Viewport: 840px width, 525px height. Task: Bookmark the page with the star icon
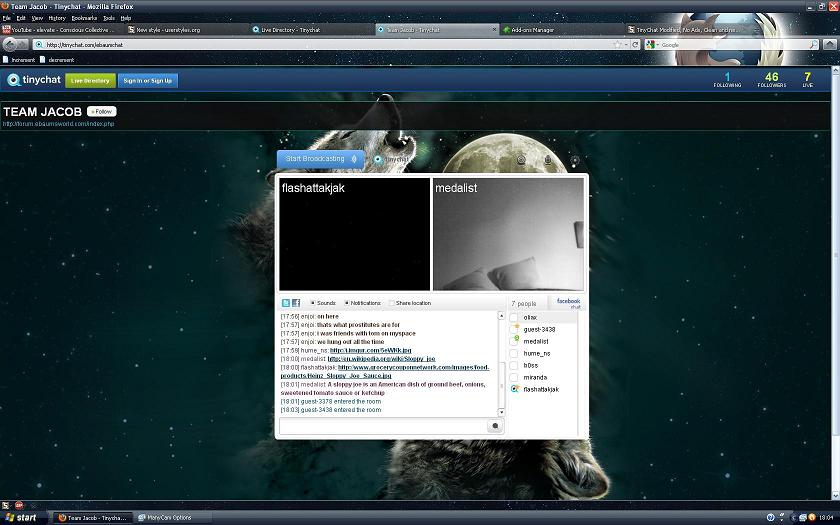[618, 45]
